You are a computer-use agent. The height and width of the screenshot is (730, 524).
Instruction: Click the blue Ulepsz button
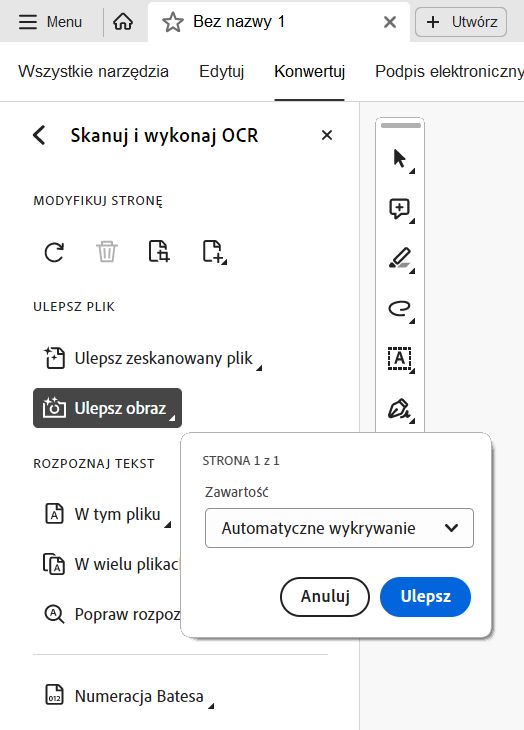(x=425, y=596)
